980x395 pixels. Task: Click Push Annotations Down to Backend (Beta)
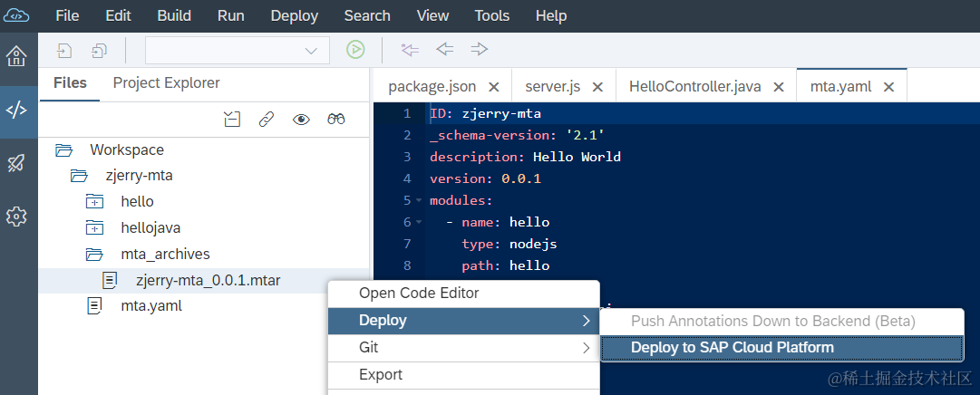pyautogui.click(x=782, y=322)
